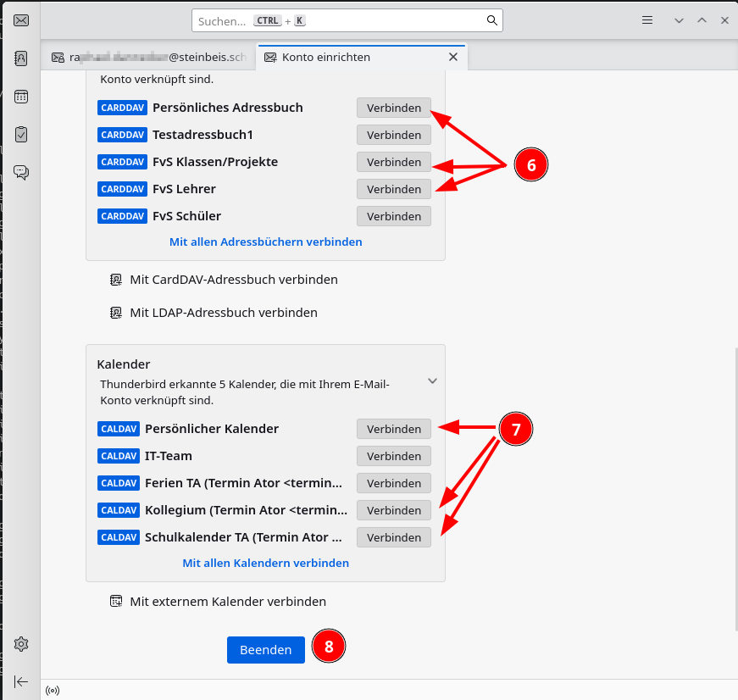Connect the IT-Team calendar
The height and width of the screenshot is (700, 738).
393,456
